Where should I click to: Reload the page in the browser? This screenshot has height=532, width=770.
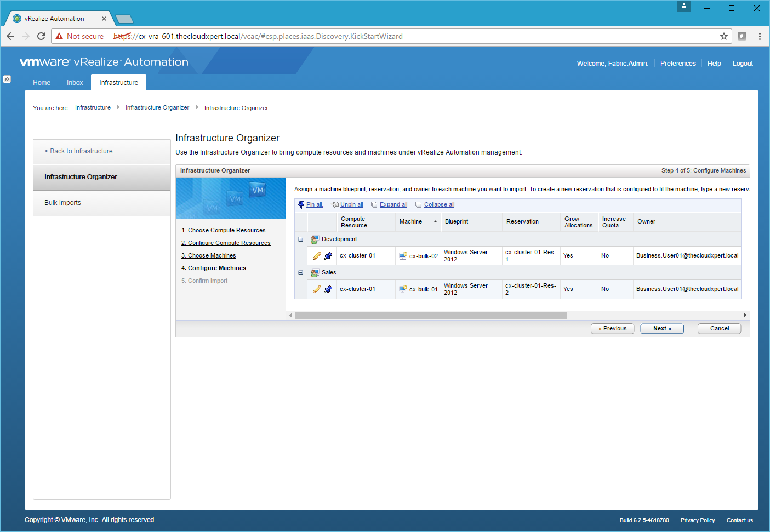pyautogui.click(x=41, y=36)
